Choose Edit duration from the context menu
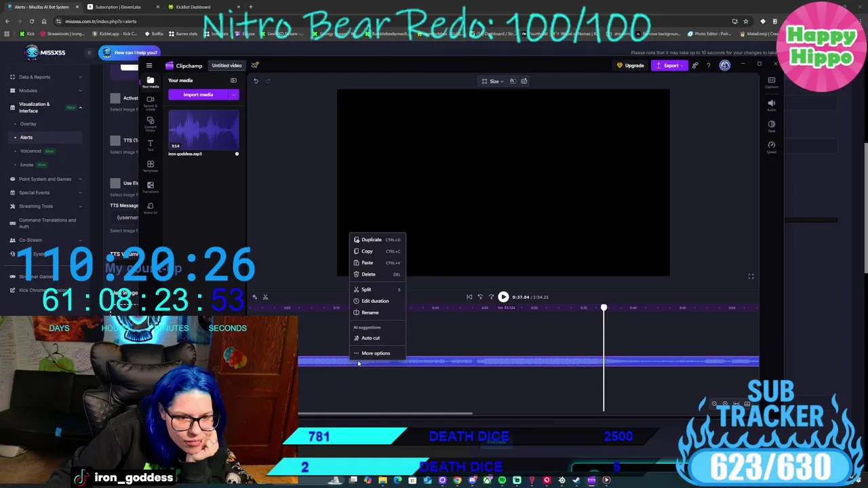The width and height of the screenshot is (868, 488). click(378, 301)
